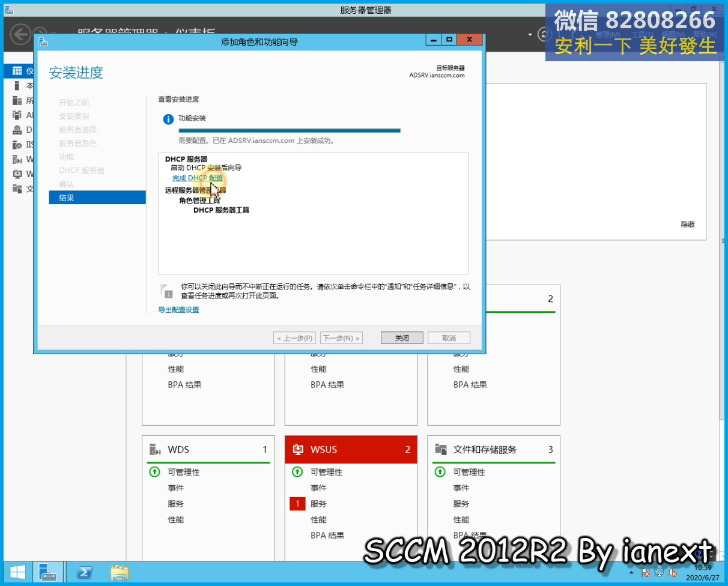Click 启动 DHCP 安装后向导 text
The image size is (728, 586).
(206, 168)
